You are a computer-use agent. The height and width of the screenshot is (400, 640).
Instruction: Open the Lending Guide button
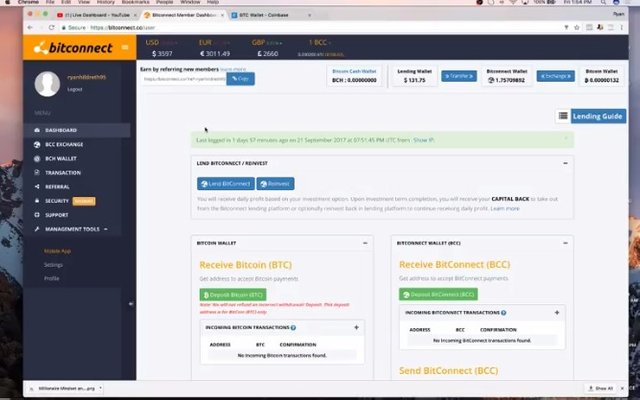pyautogui.click(x=598, y=116)
